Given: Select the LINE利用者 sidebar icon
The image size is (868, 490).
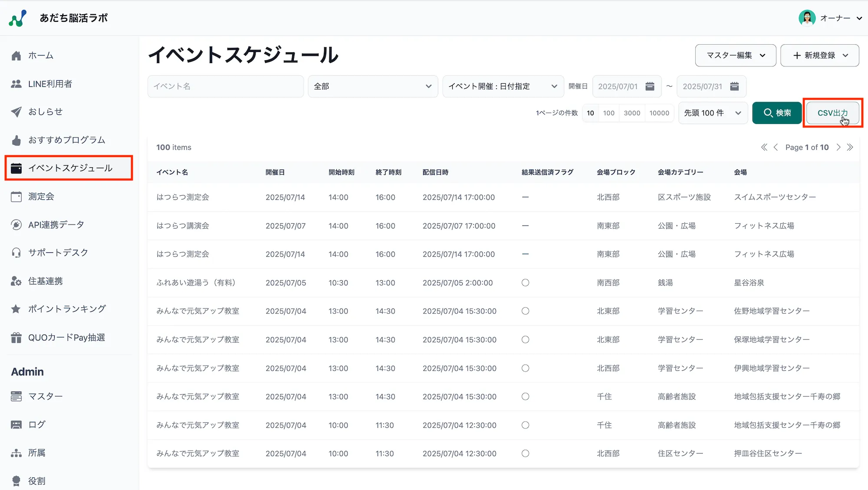Looking at the screenshot, I should (x=16, y=84).
